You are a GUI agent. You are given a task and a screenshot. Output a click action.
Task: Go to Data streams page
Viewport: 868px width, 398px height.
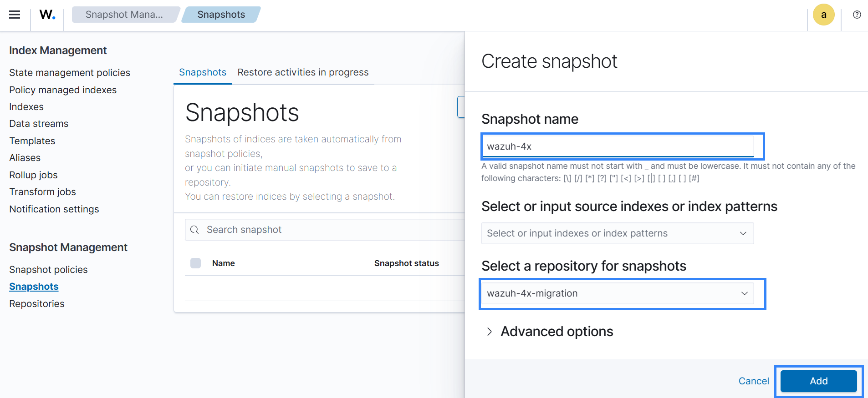(39, 124)
